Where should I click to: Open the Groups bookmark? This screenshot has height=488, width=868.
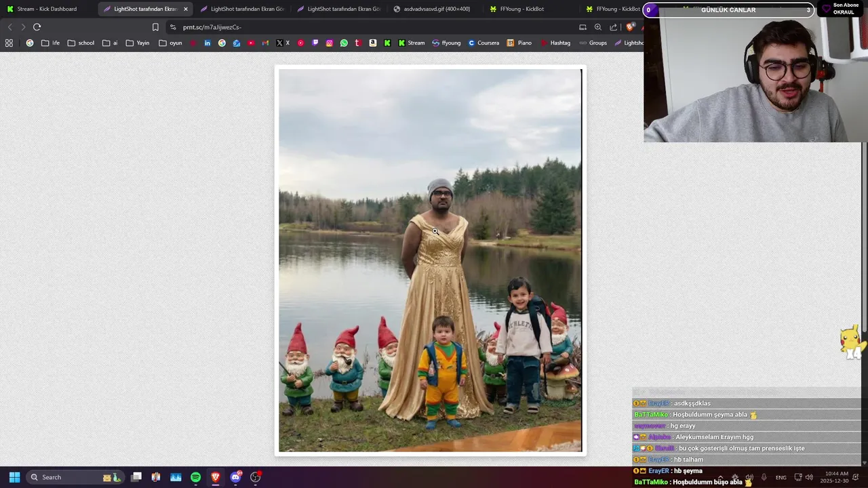coord(593,43)
